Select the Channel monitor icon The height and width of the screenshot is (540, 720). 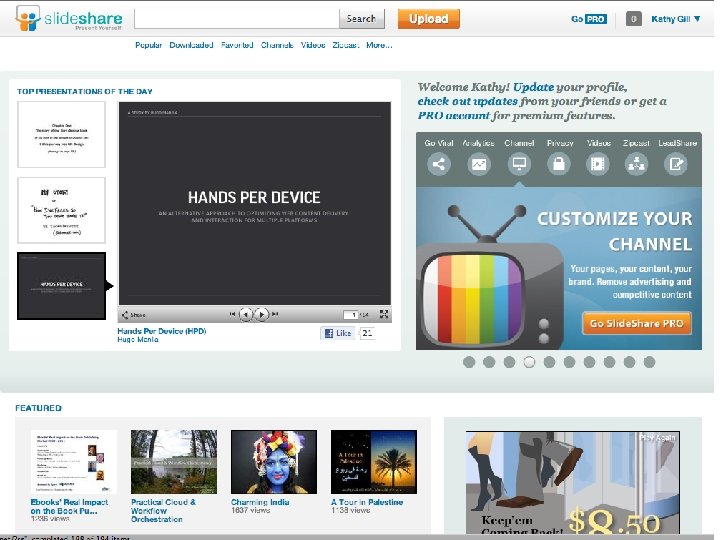pyautogui.click(x=519, y=164)
